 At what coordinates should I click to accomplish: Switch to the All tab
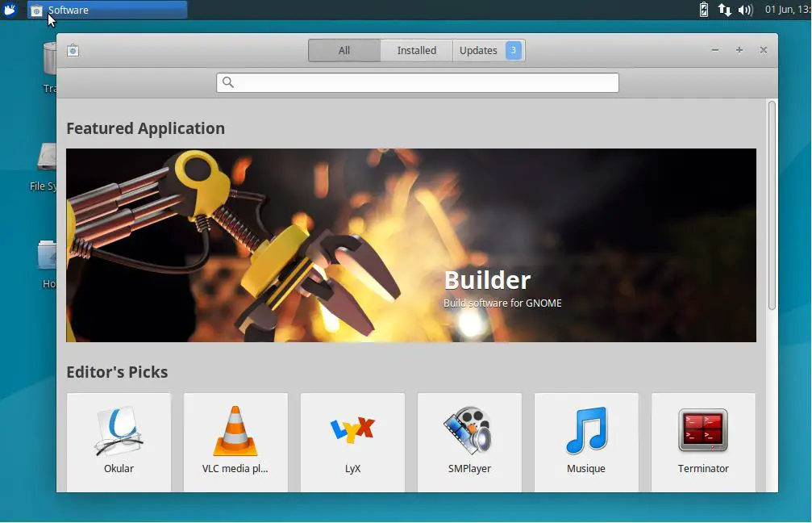click(x=344, y=50)
